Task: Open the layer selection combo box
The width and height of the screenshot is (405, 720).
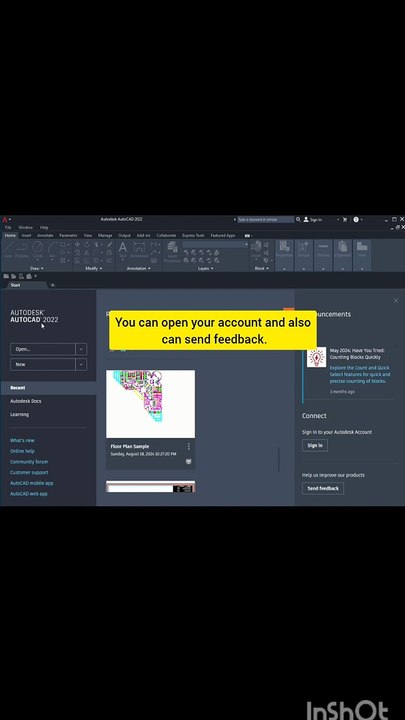Action: pyautogui.click(x=215, y=245)
